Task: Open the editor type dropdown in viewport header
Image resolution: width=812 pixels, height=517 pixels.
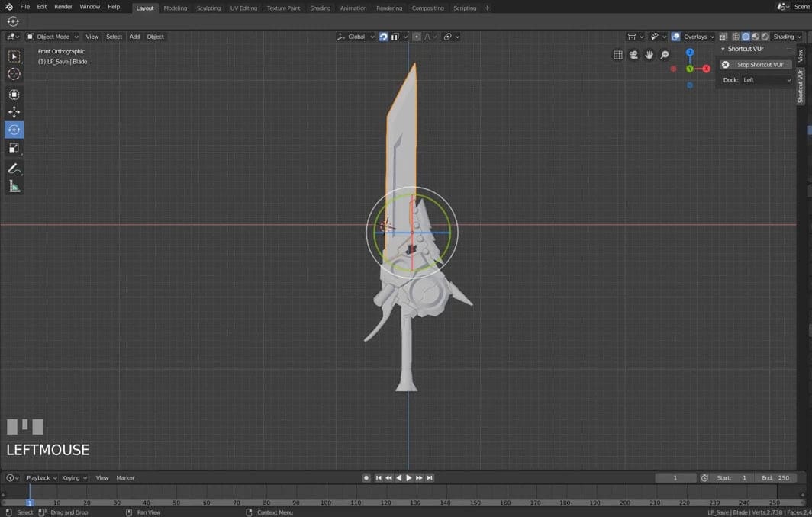Action: (13, 37)
